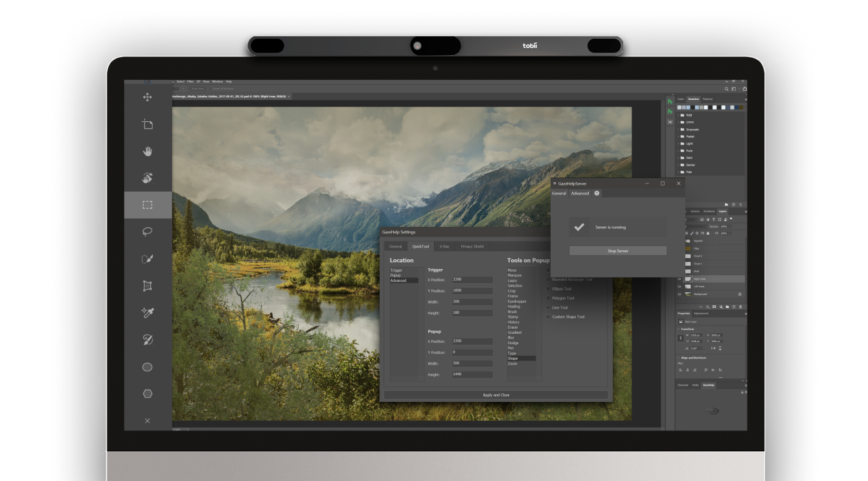This screenshot has height=481, width=868.
Task: Enable the Polygon Tool checkbox
Action: click(x=548, y=298)
